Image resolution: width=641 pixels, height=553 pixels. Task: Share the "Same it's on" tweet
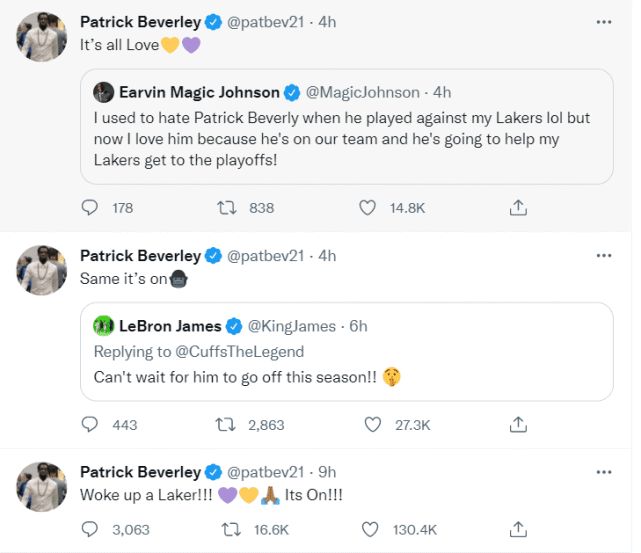(x=518, y=425)
